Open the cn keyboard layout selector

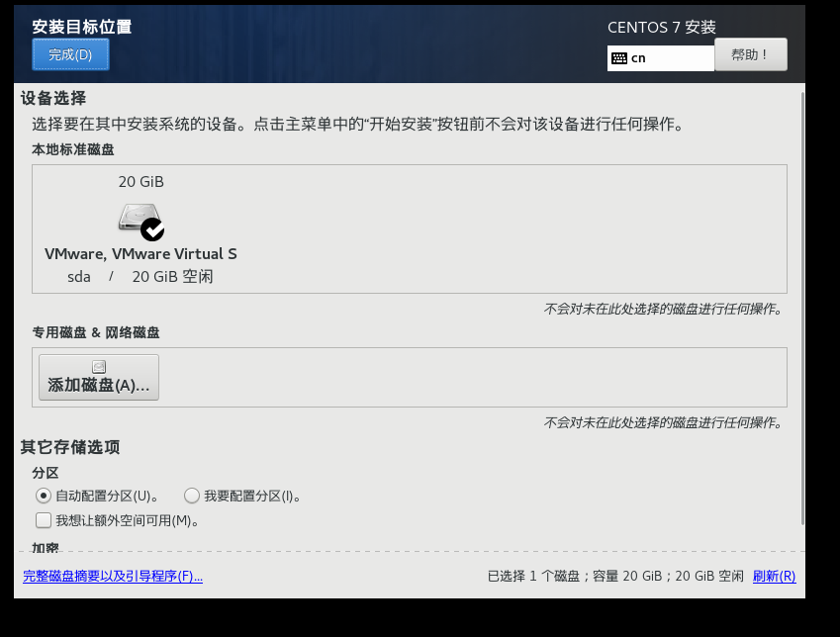(x=661, y=58)
